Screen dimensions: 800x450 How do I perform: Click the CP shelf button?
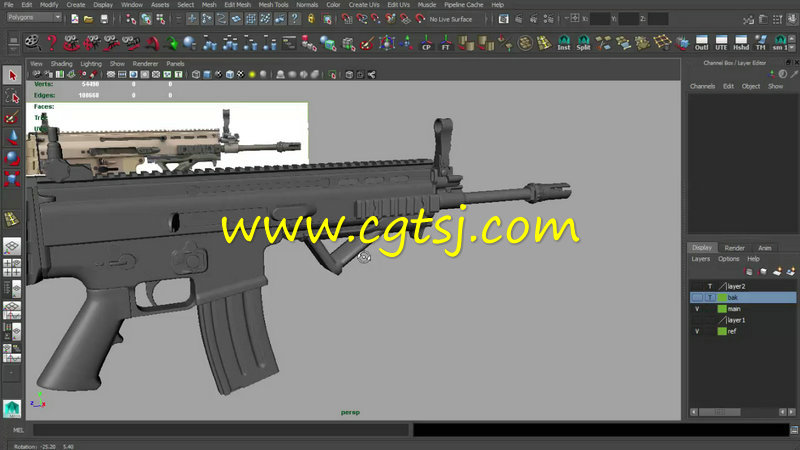click(x=426, y=43)
